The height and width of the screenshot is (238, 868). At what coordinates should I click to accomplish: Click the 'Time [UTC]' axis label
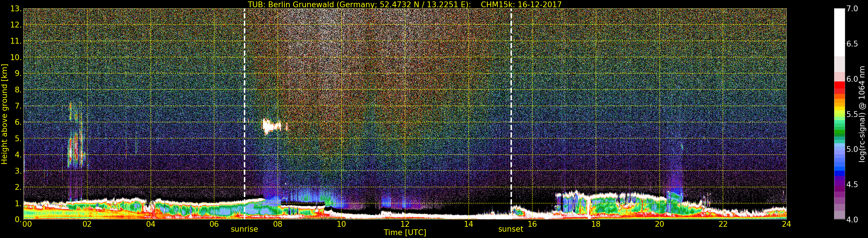coord(405,232)
